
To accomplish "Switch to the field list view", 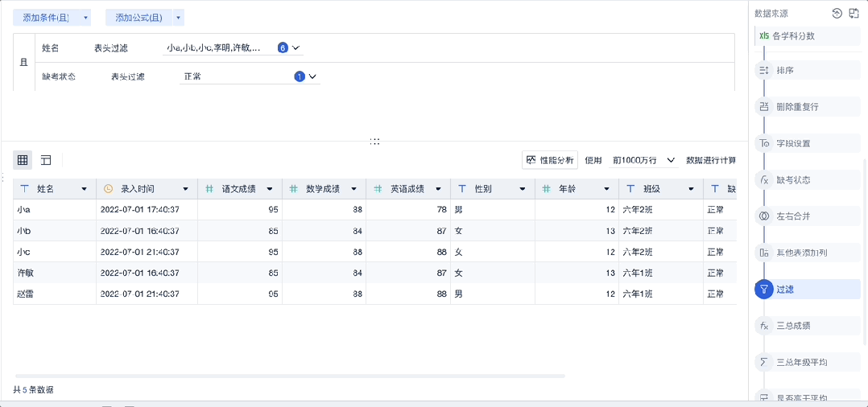I will [46, 160].
